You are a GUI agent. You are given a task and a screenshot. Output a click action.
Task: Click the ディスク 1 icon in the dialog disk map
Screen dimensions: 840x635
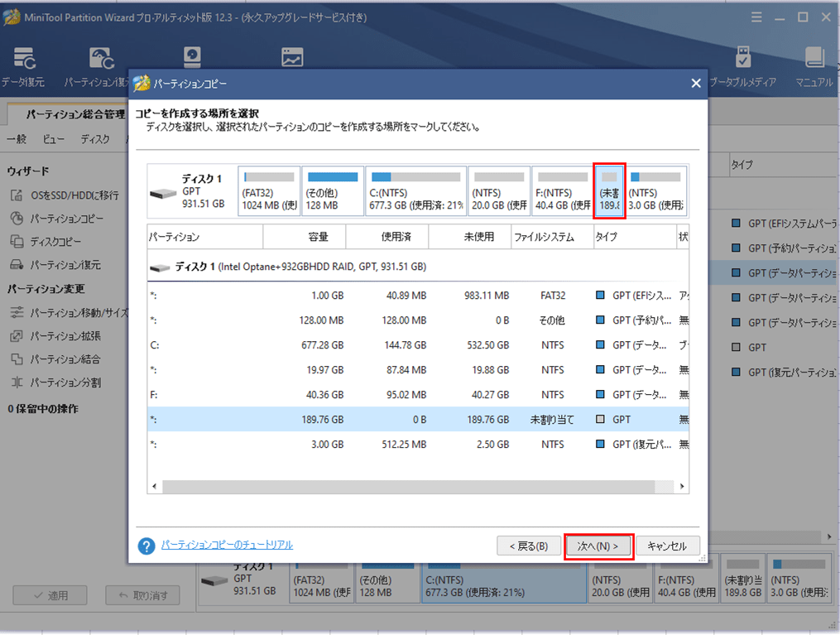tap(163, 193)
